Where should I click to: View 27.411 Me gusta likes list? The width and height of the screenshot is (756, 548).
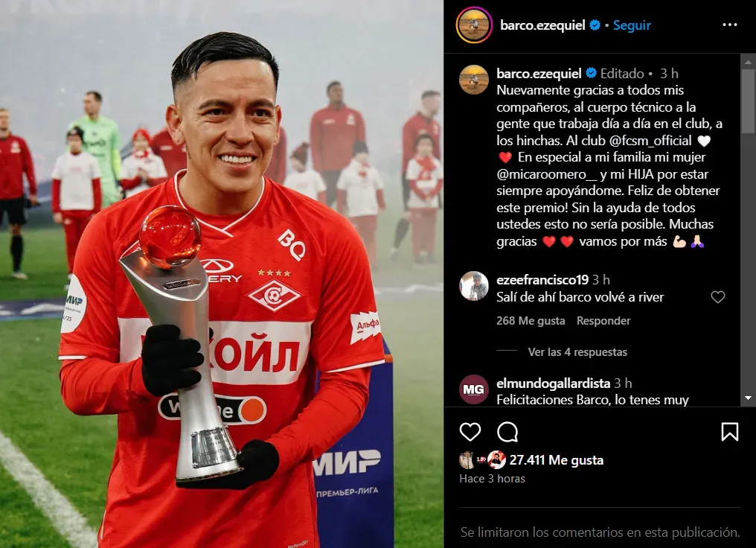557,460
